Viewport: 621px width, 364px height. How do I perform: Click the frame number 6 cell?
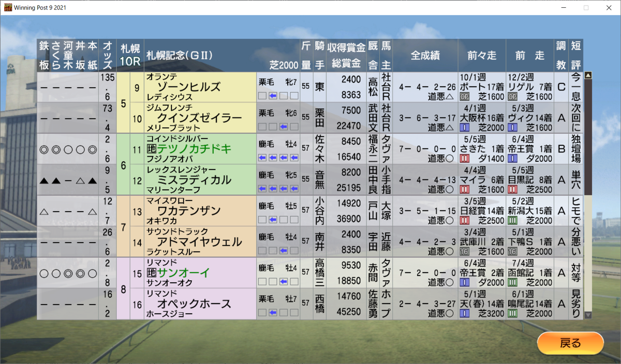[123, 164]
